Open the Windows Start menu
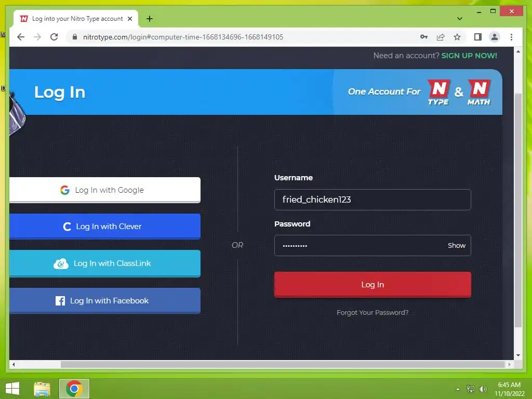The height and width of the screenshot is (399, 532). (12, 389)
